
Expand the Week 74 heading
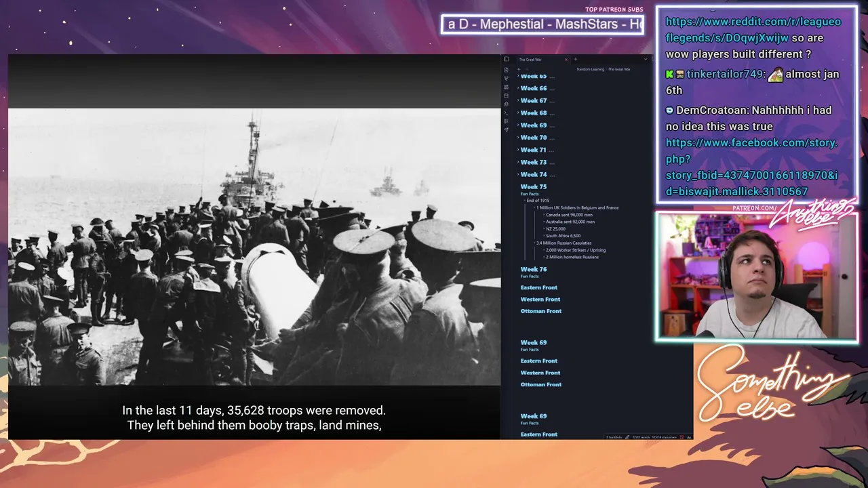519,174
